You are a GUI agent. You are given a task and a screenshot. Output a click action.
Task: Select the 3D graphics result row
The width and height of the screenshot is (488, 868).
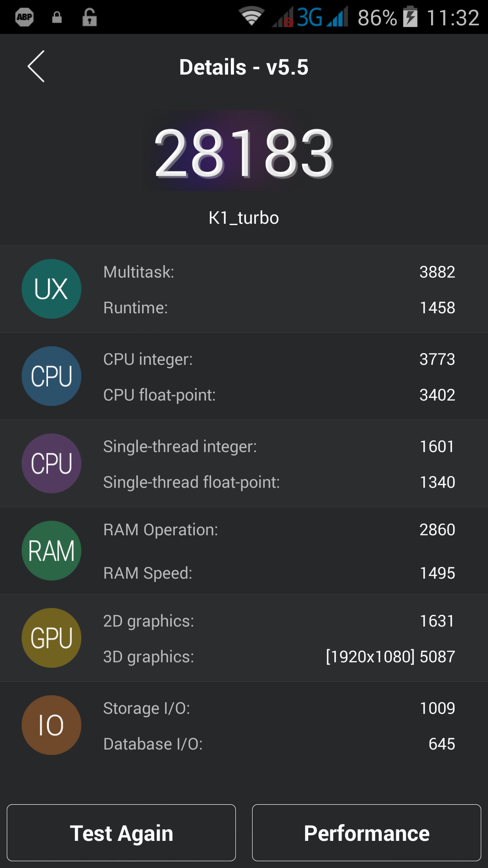tap(279, 657)
